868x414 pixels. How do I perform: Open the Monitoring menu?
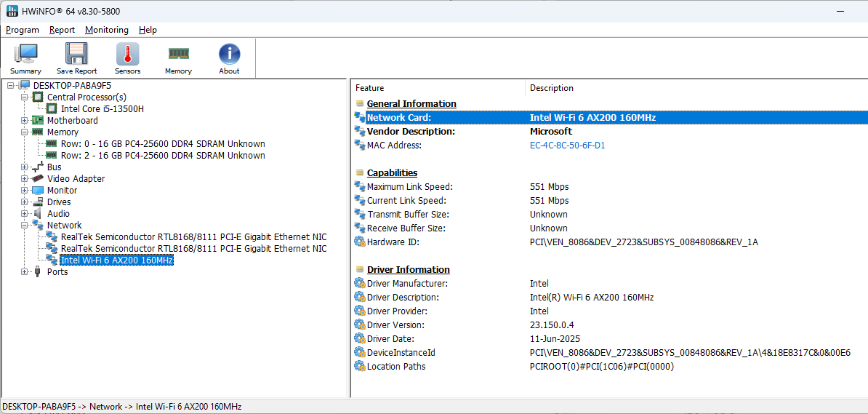tap(107, 30)
